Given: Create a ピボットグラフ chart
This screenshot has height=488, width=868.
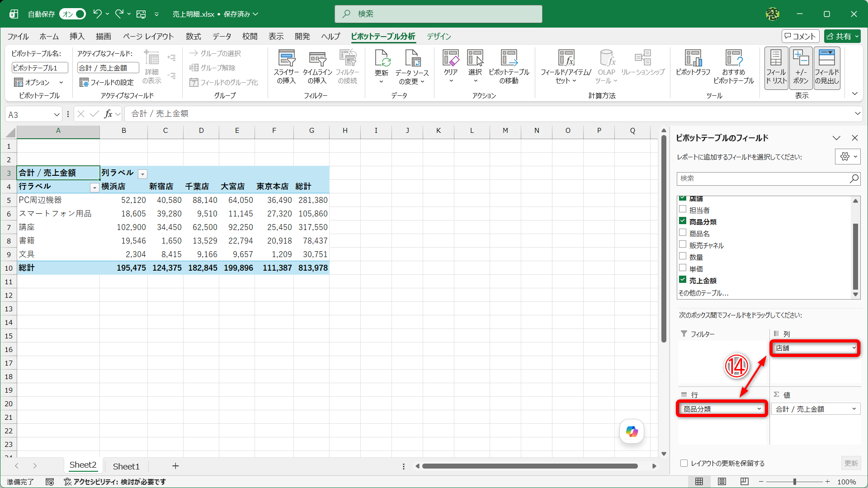Looking at the screenshot, I should click(693, 63).
